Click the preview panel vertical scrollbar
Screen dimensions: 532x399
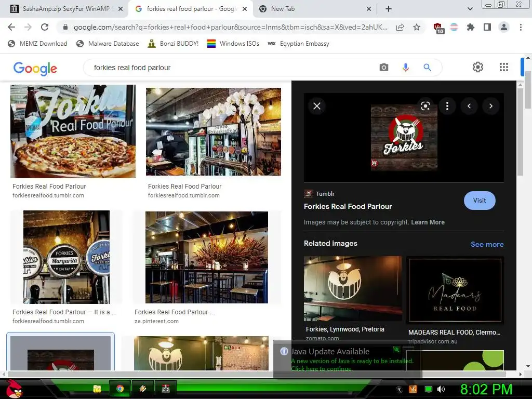[521, 131]
